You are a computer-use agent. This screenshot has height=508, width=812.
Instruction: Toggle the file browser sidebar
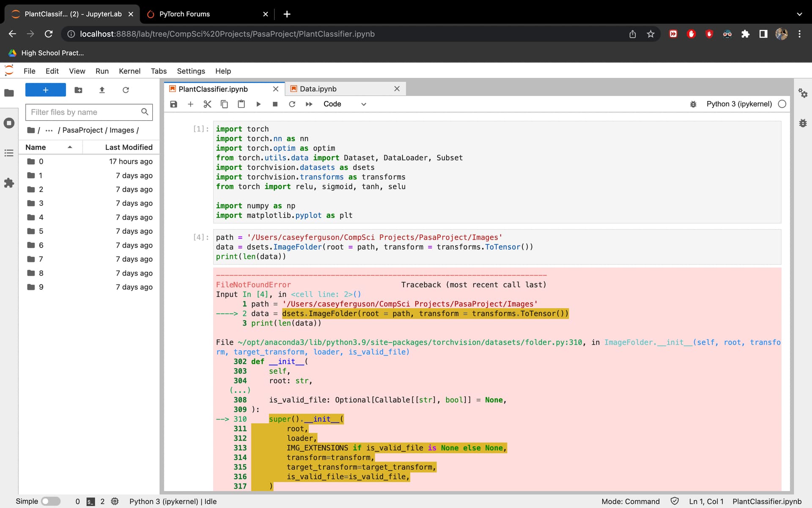click(x=9, y=93)
